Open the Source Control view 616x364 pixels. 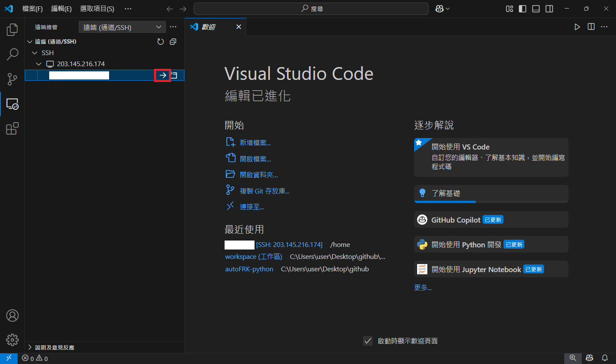(12, 79)
